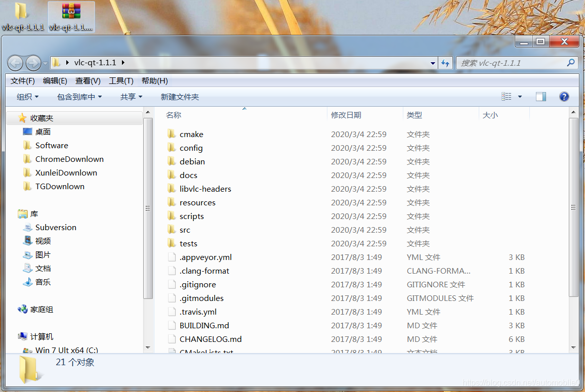The width and height of the screenshot is (585, 392).
Task: Select the vlc-qt-1.1.1 folder desktop icon
Action: pos(22,16)
